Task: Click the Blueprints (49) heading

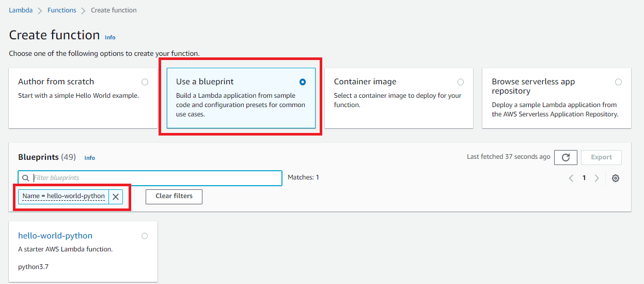Action: click(x=47, y=157)
